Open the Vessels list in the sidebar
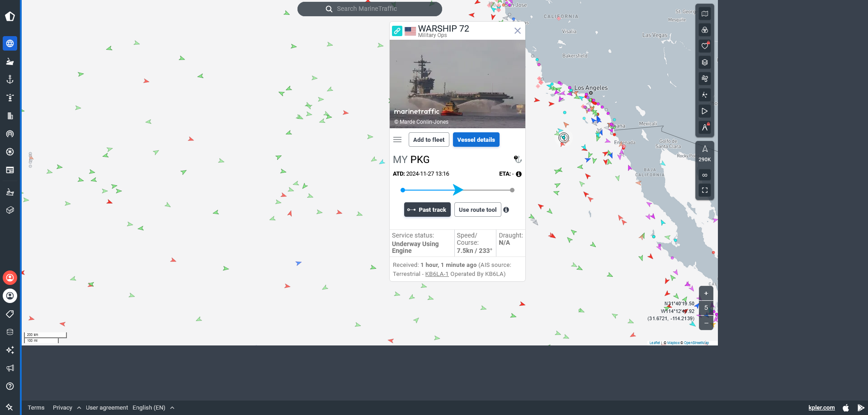Viewport: 868px width, 415px height. click(10, 61)
